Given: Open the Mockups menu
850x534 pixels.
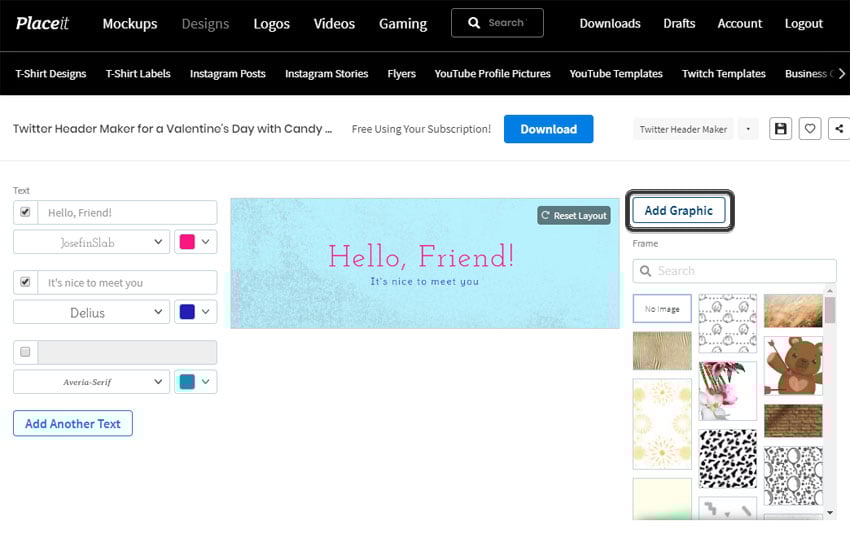Looking at the screenshot, I should (x=130, y=24).
